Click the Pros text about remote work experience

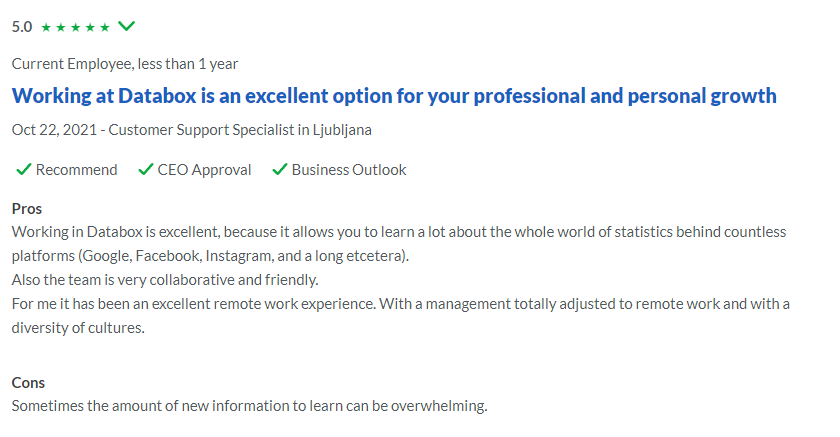pos(401,315)
